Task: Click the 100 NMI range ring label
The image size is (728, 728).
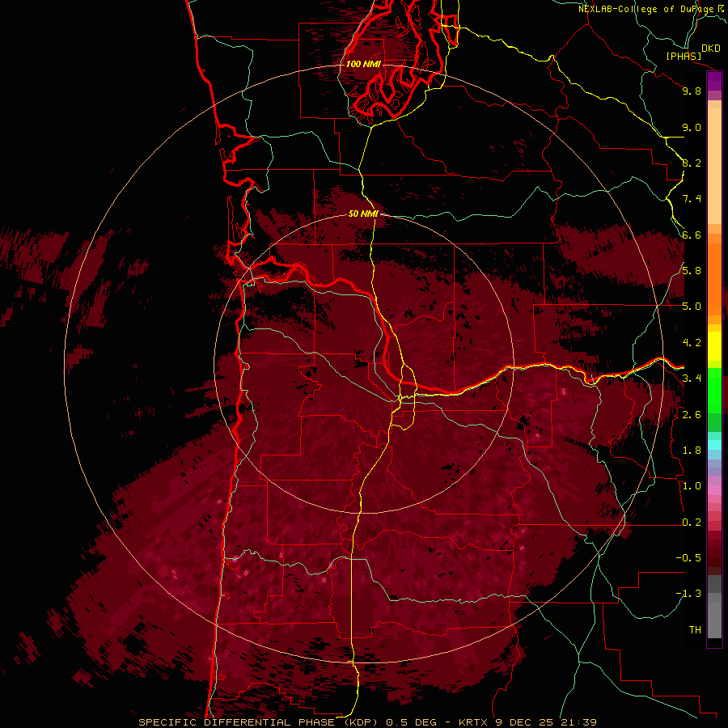Action: (363, 64)
